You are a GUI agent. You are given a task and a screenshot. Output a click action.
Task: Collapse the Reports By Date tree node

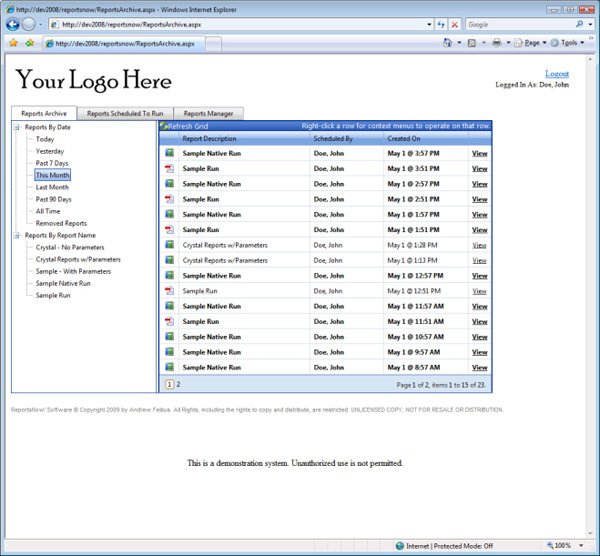click(17, 127)
